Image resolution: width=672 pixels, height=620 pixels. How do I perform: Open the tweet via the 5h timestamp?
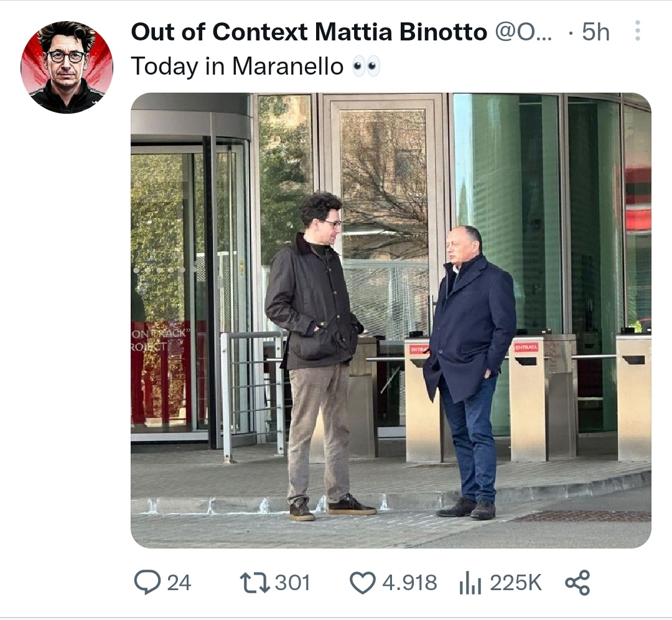point(595,32)
